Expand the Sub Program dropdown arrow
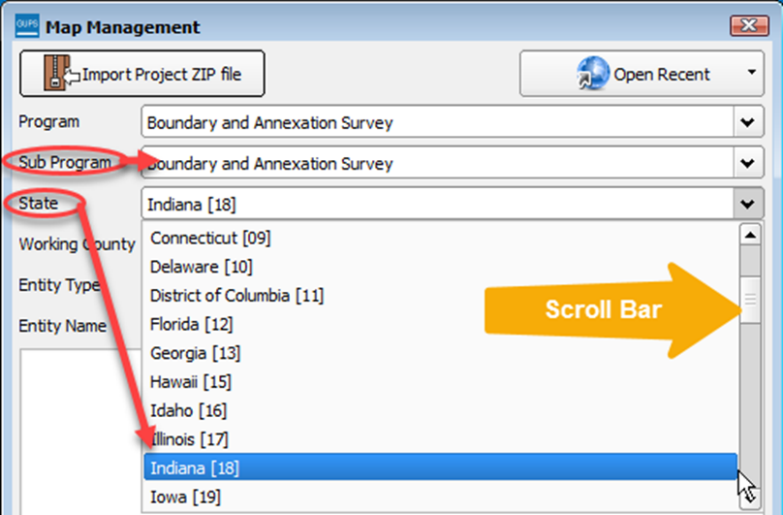 747,163
